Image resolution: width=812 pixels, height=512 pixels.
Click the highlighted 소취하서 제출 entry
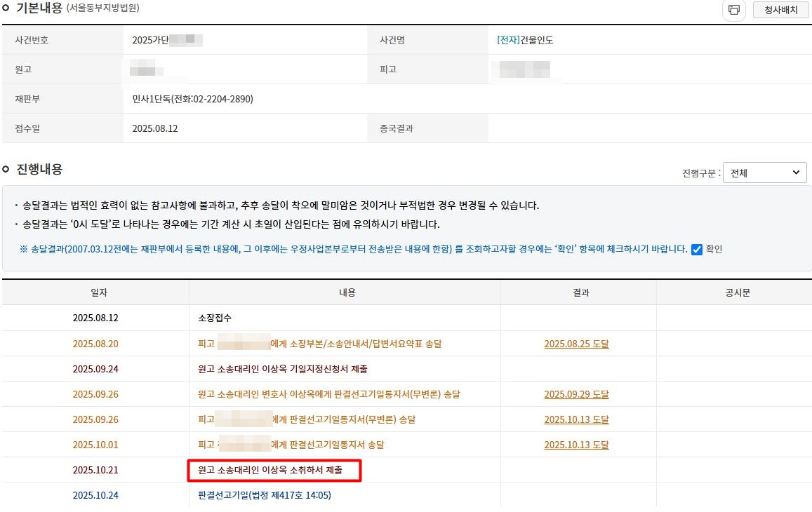(274, 470)
